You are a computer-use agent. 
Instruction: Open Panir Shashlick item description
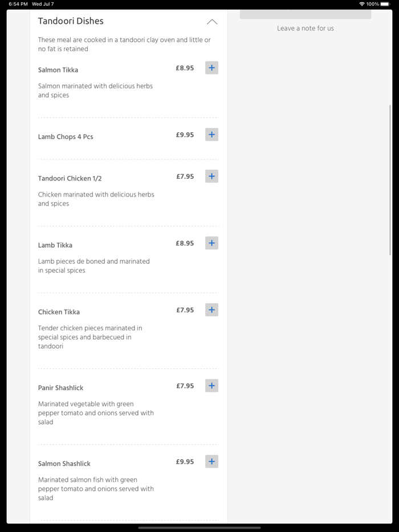coord(96,413)
